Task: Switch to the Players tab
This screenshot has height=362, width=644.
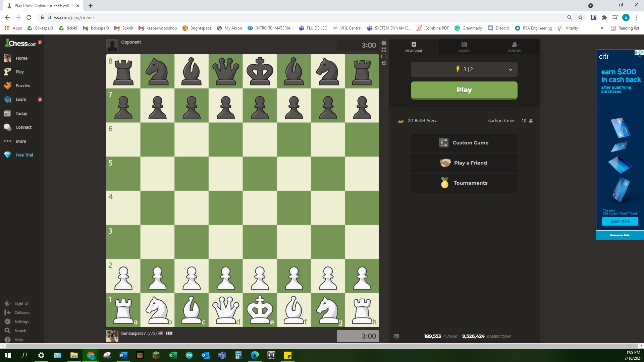Action: [514, 47]
